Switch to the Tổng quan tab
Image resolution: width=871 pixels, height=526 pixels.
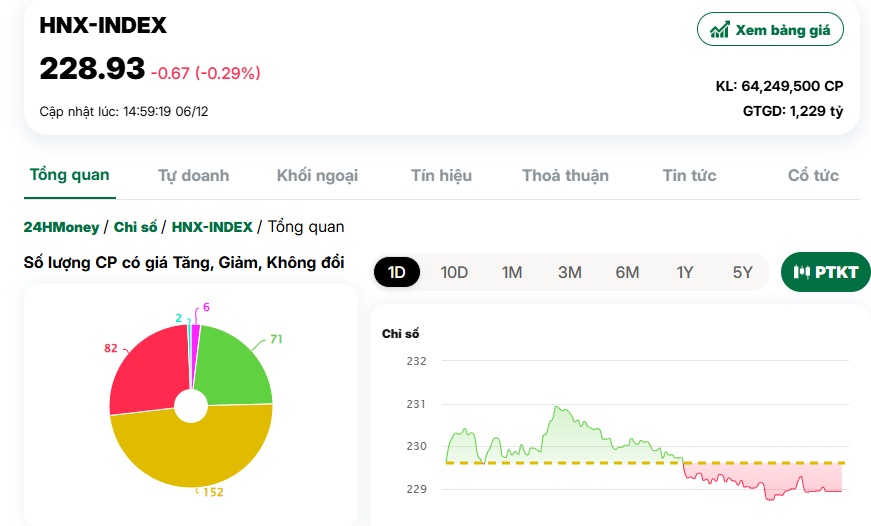click(69, 175)
